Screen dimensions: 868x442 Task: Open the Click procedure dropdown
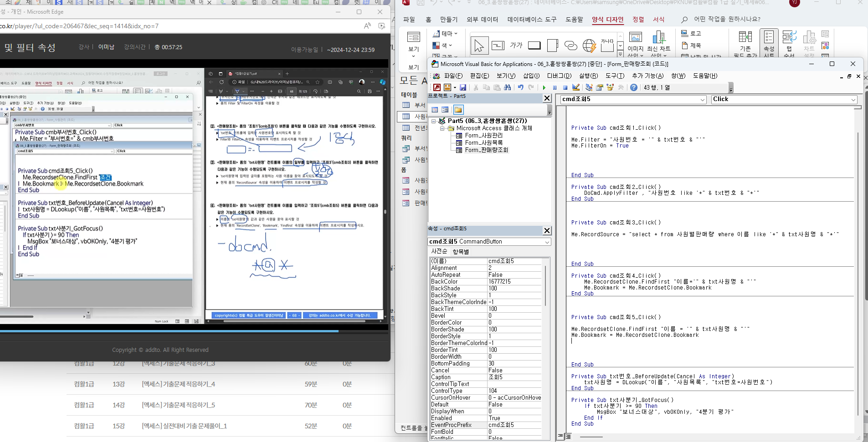click(x=853, y=100)
